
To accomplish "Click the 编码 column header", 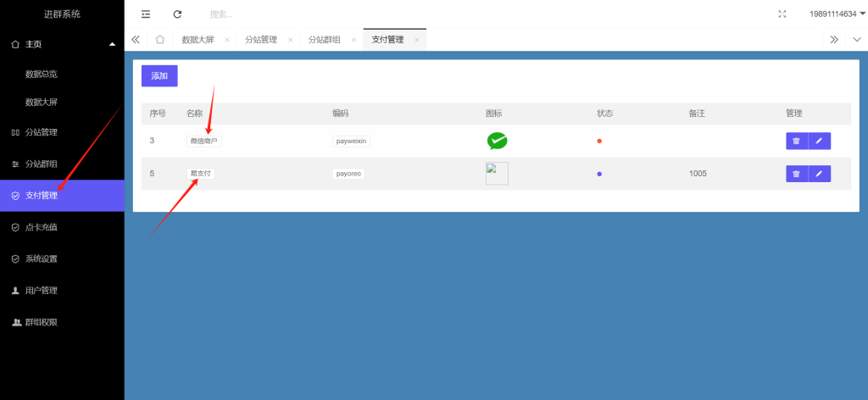I will point(341,114).
